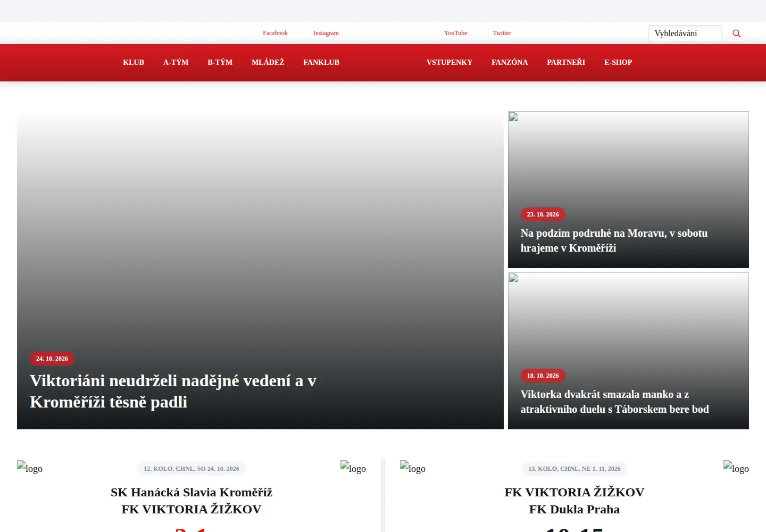The width and height of the screenshot is (766, 532).
Task: Open VSTUPENKY in the red navigation bar
Action: pyautogui.click(x=449, y=62)
